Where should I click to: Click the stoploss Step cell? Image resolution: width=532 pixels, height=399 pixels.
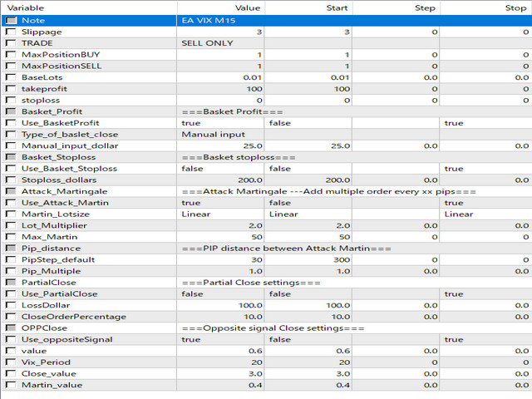[396, 100]
